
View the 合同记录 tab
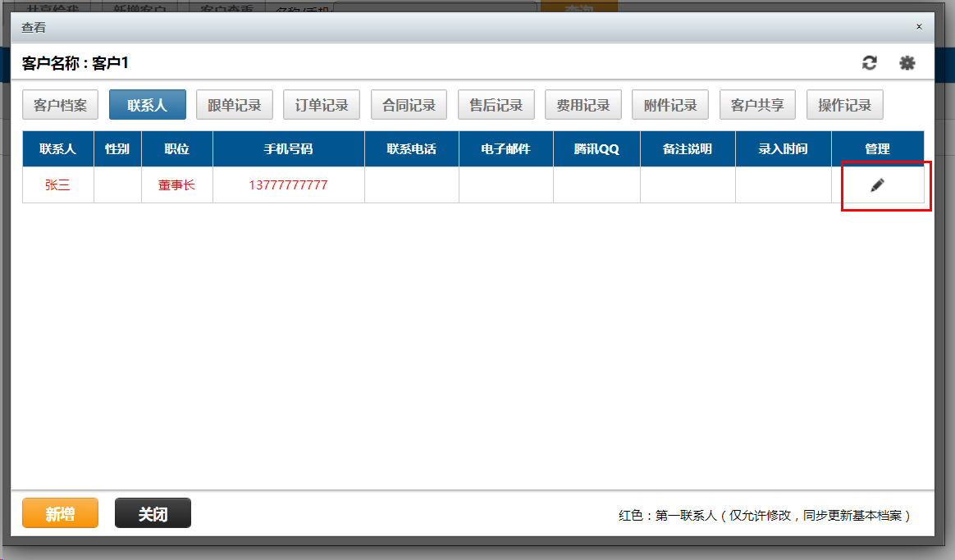click(409, 105)
